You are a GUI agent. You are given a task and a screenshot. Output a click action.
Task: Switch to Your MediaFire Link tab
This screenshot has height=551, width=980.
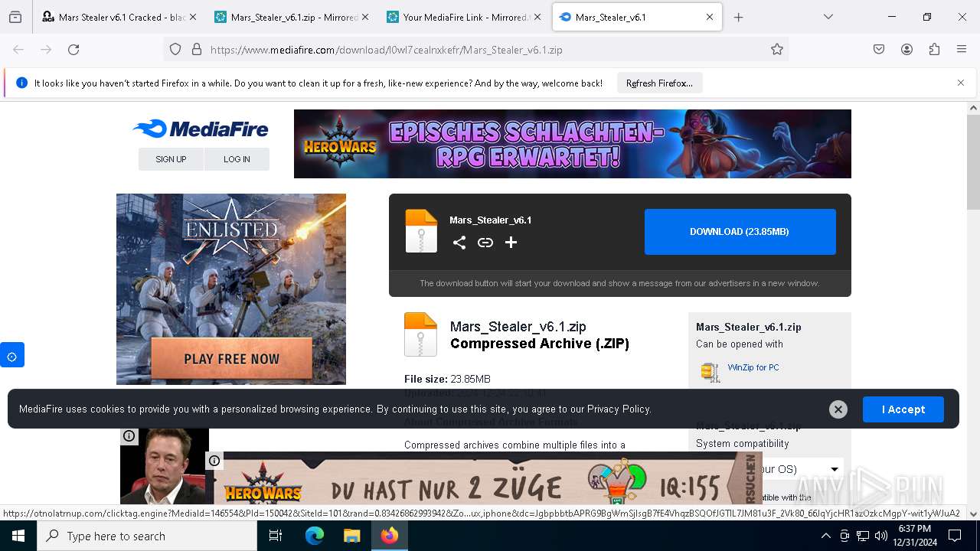pos(465,17)
